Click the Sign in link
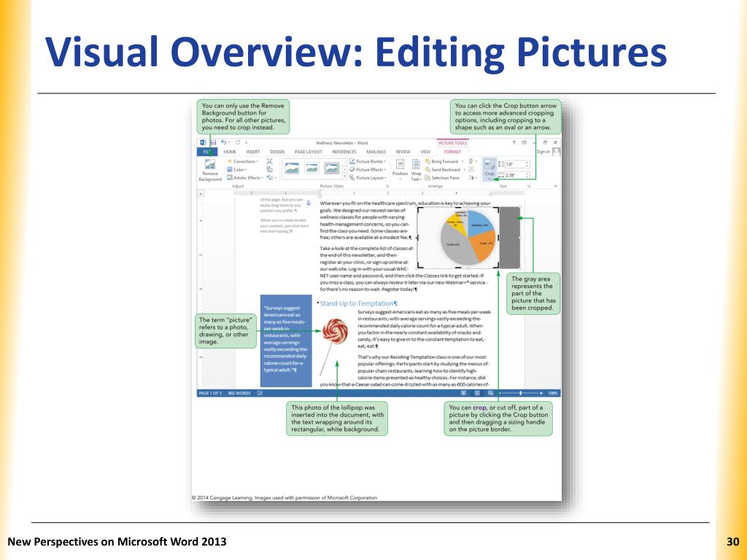The width and height of the screenshot is (747, 560). pos(543,152)
